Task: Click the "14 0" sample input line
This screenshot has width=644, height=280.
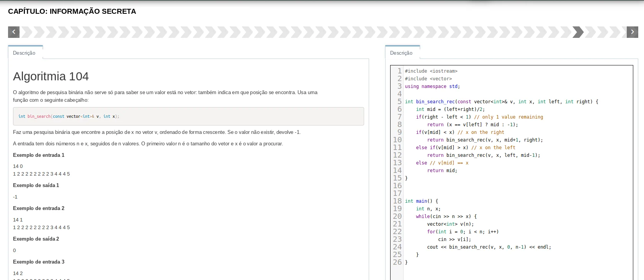Action: (x=18, y=166)
